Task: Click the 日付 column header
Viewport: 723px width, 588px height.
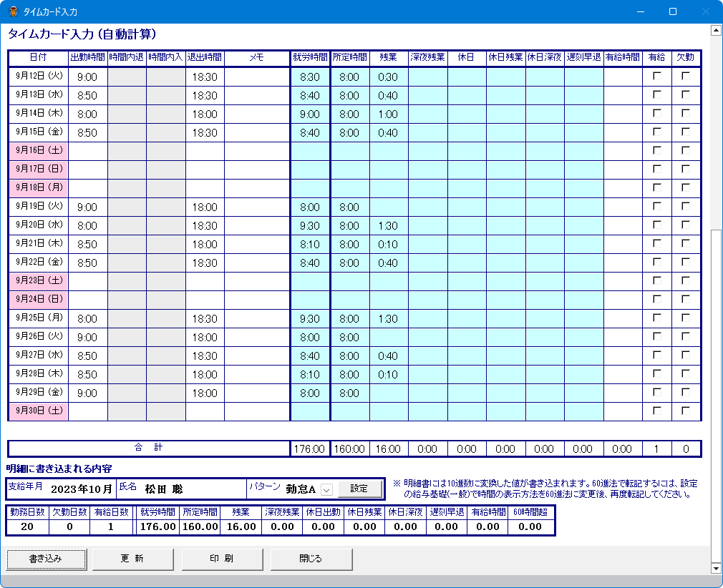Action: click(x=38, y=57)
